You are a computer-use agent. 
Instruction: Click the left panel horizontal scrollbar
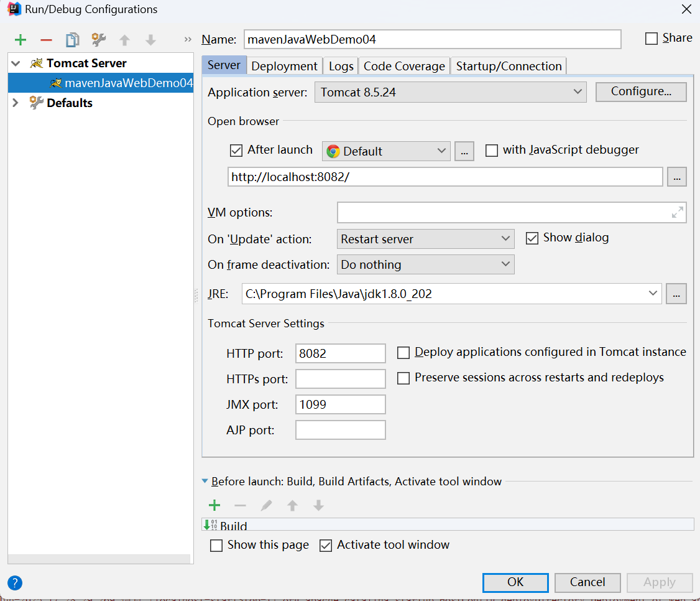click(x=99, y=559)
